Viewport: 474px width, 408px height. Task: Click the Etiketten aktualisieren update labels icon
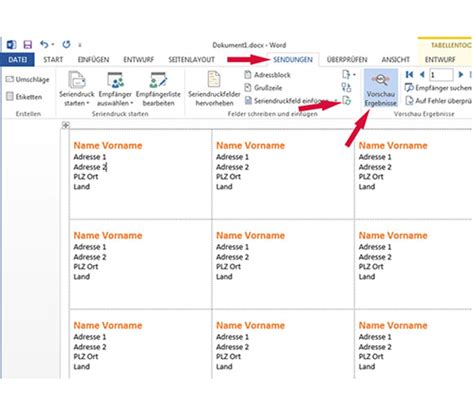pyautogui.click(x=347, y=100)
